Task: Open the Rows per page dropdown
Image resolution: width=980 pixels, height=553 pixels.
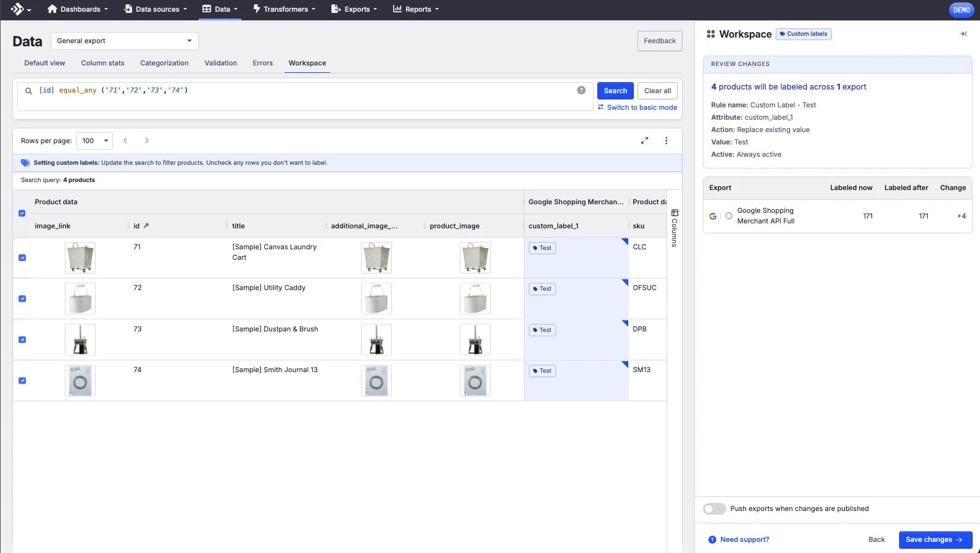Action: 94,141
